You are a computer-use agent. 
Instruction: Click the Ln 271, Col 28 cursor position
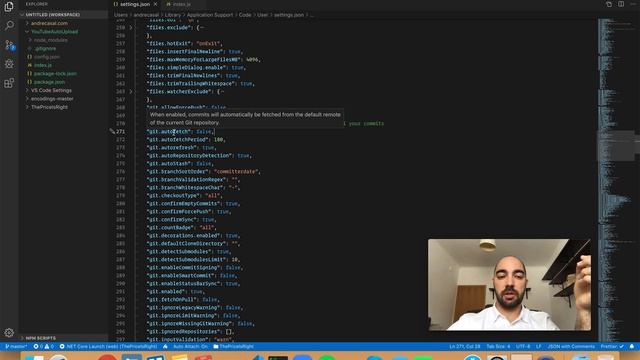coord(464,347)
